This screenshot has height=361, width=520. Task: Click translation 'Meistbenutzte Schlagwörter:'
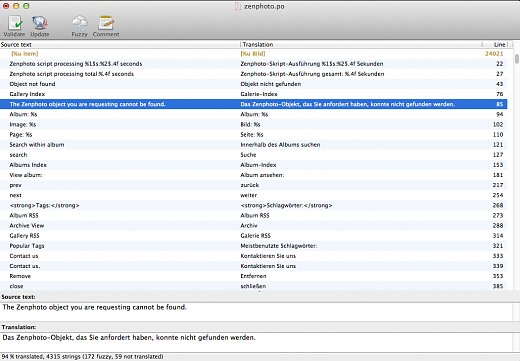(279, 246)
